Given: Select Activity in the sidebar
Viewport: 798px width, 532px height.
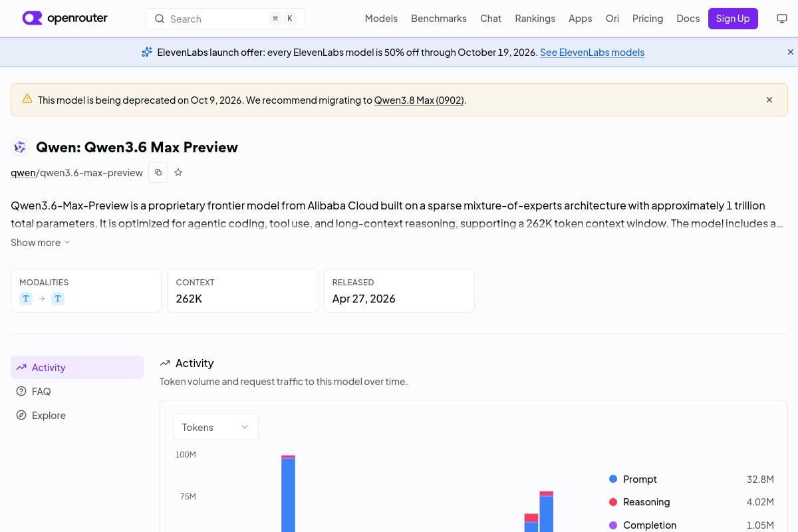Looking at the screenshot, I should pyautogui.click(x=77, y=368).
